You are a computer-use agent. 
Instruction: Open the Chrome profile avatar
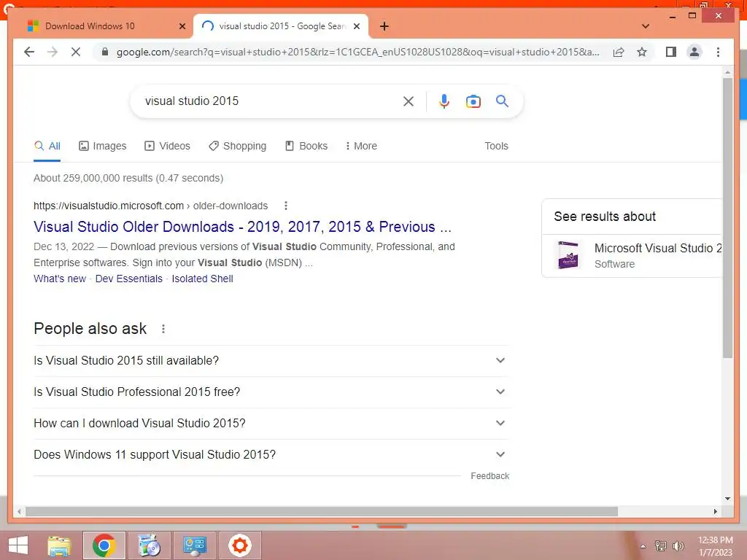point(694,52)
